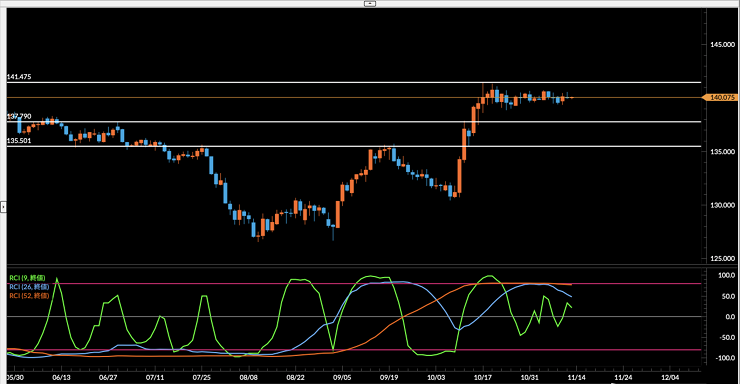
Task: Click the 10/17 date axis label
Action: coord(482,377)
